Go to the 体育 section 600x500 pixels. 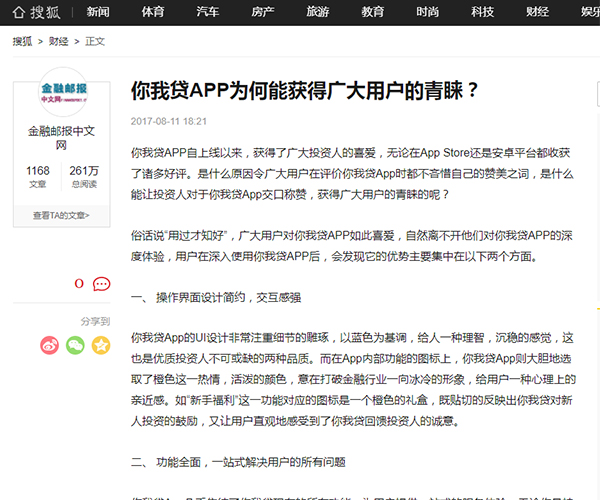[x=153, y=12]
